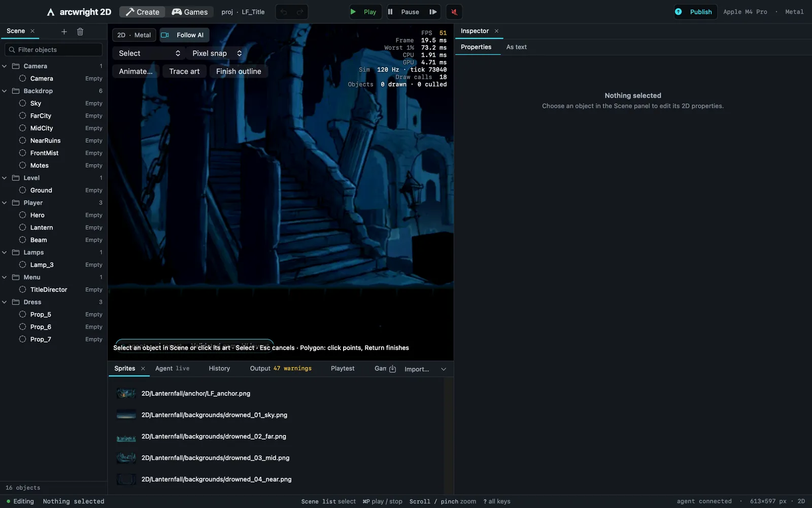
Task: Collapse the Camera folder
Action: (5, 66)
